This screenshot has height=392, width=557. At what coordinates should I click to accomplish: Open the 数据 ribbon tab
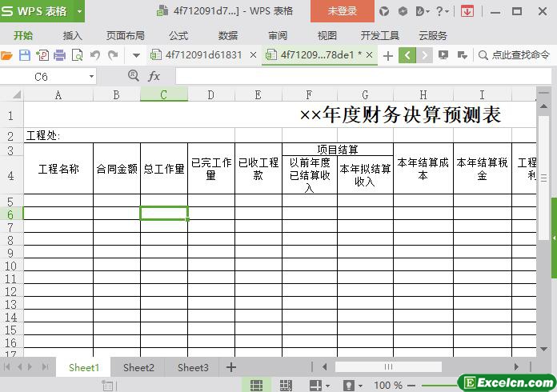[228, 36]
